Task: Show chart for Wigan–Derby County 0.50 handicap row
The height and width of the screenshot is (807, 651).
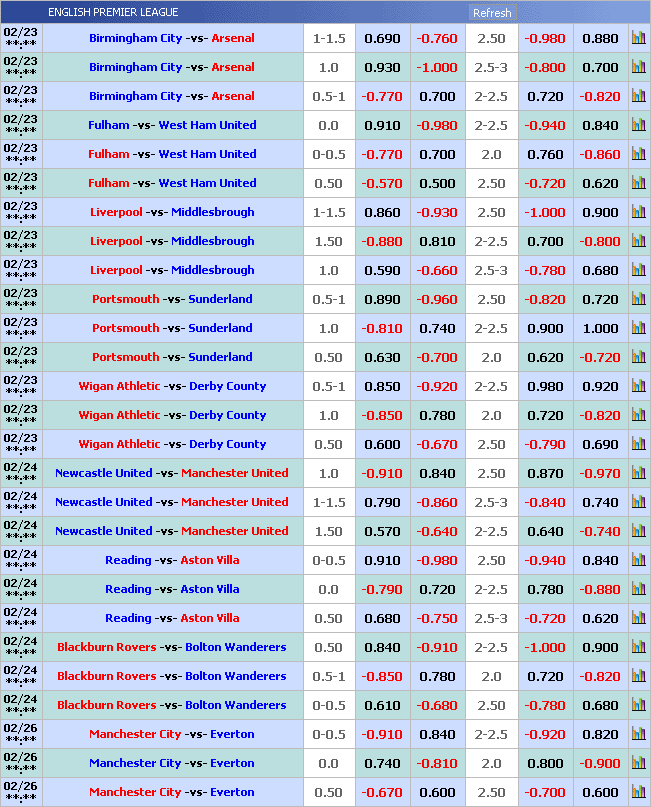Action: coord(638,445)
